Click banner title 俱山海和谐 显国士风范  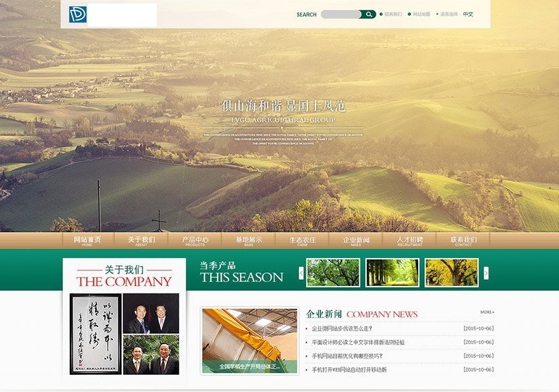(283, 106)
